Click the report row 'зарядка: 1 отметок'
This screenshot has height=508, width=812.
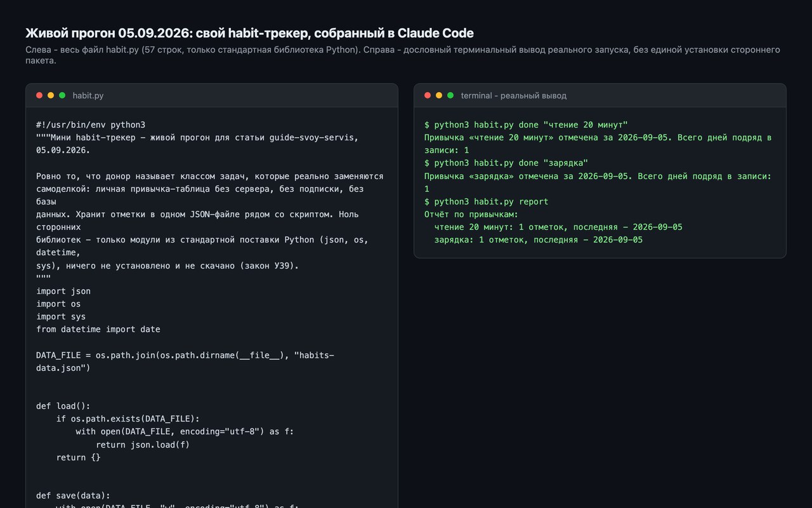[539, 239]
